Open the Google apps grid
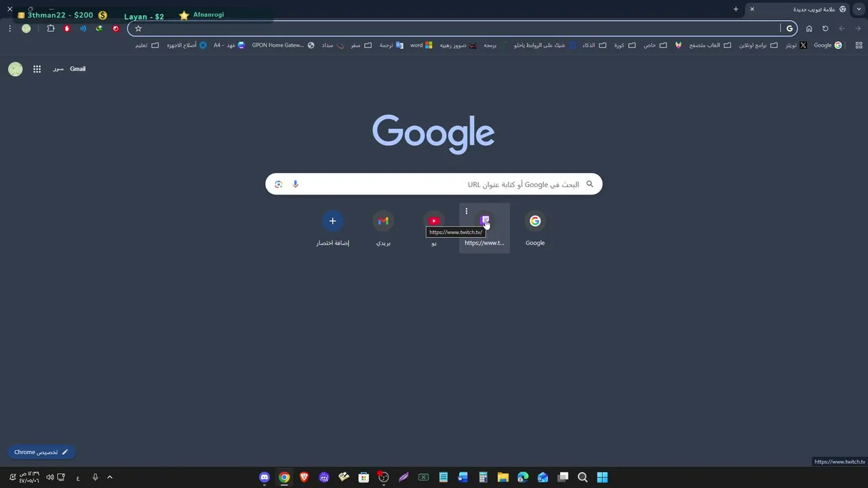This screenshot has height=488, width=868. [37, 69]
